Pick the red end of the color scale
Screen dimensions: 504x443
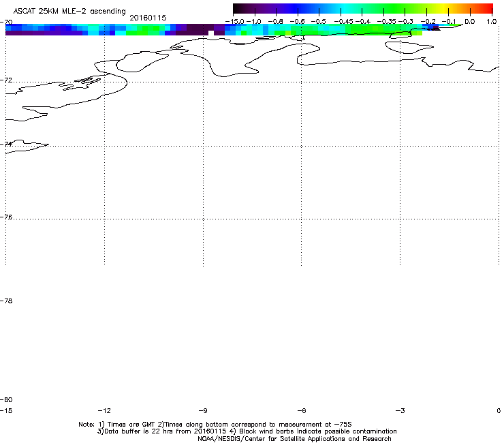(x=488, y=8)
